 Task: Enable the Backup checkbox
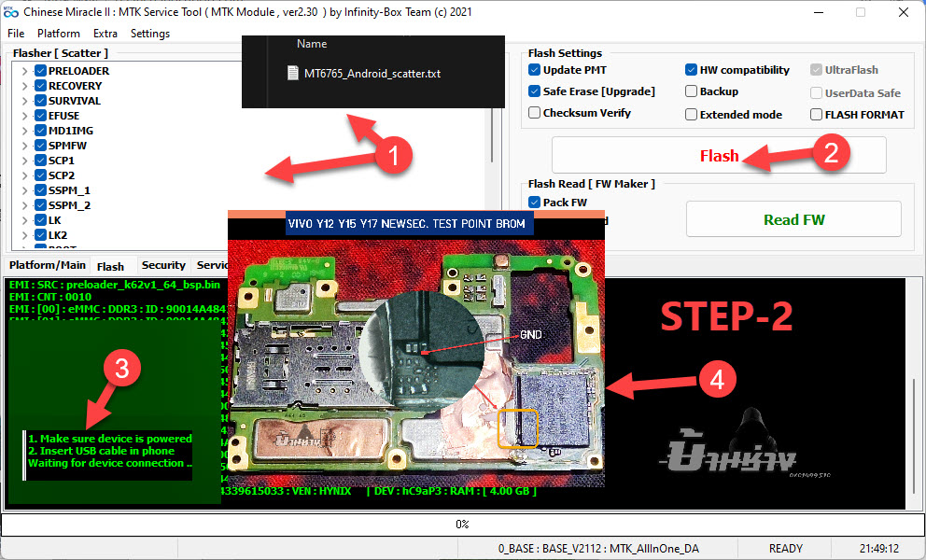coord(691,91)
